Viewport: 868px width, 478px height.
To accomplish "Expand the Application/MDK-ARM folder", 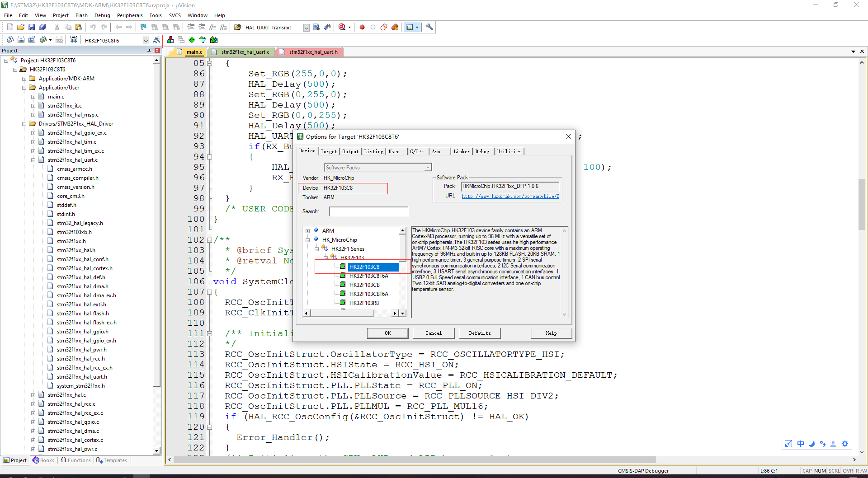I will click(24, 79).
